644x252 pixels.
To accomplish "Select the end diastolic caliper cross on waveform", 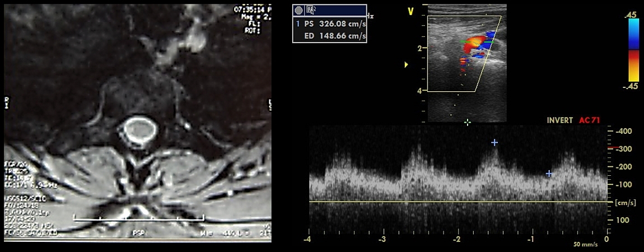I will tap(549, 174).
